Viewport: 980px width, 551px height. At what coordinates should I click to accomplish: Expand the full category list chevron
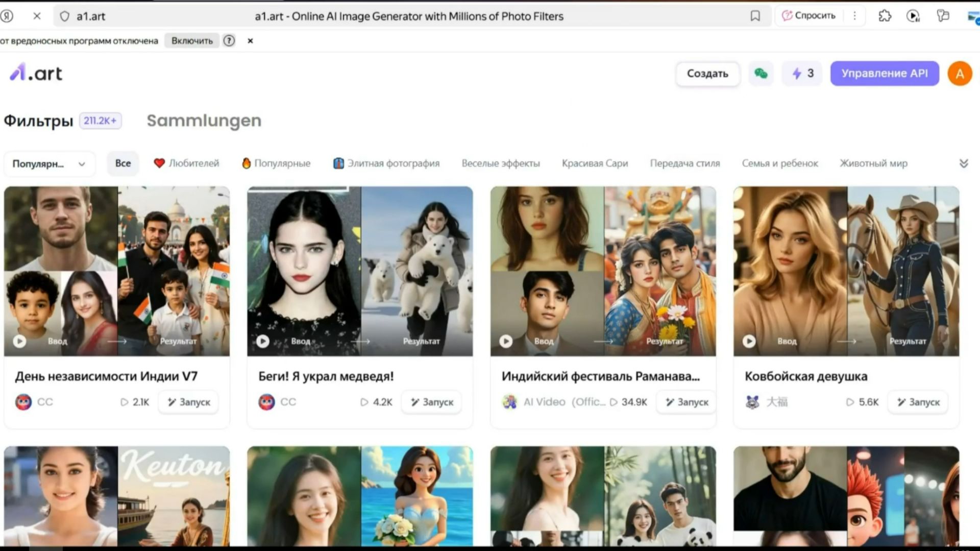[x=964, y=163]
